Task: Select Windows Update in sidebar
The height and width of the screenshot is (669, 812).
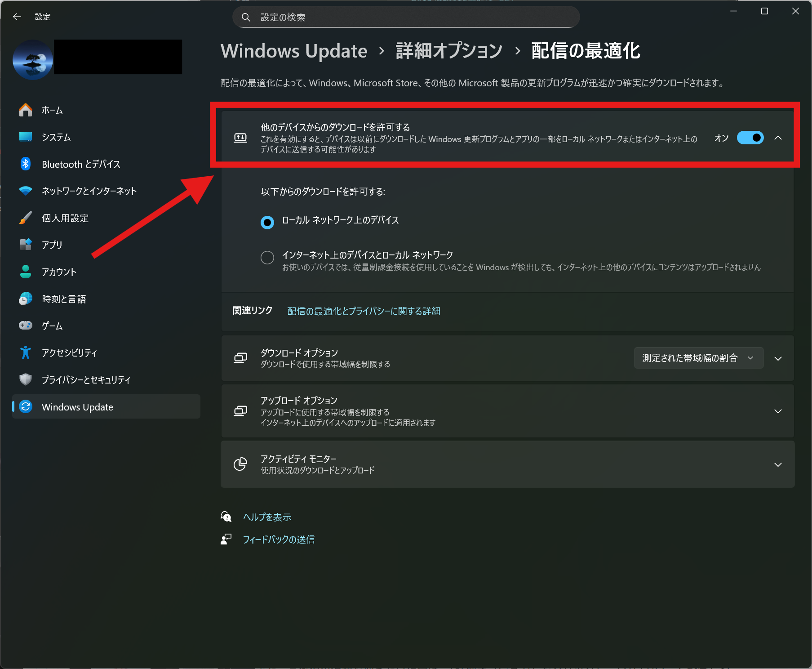Action: click(x=106, y=407)
